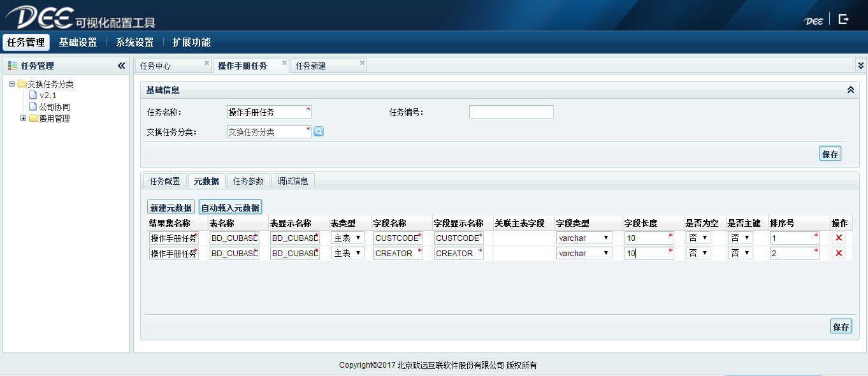Open primary key dropdown for CUSTCODE row
Screen dimensions: 868x376
point(740,238)
